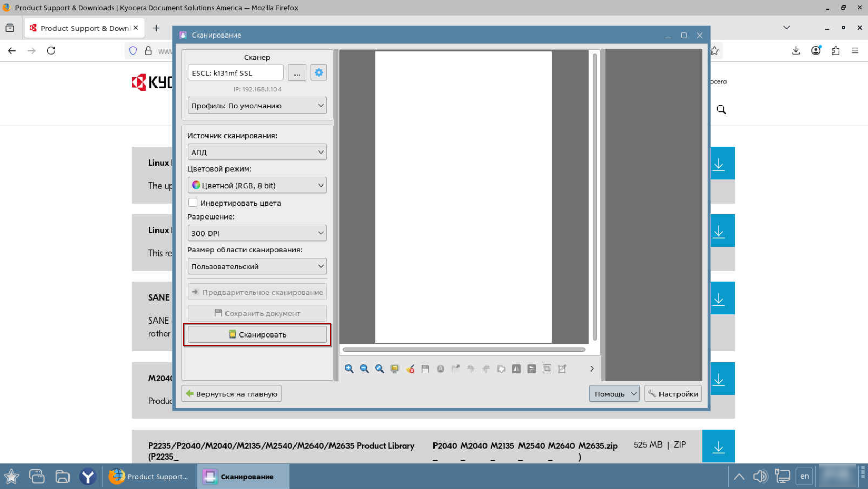Click the horizontal flip icon in preview toolbar

516,369
